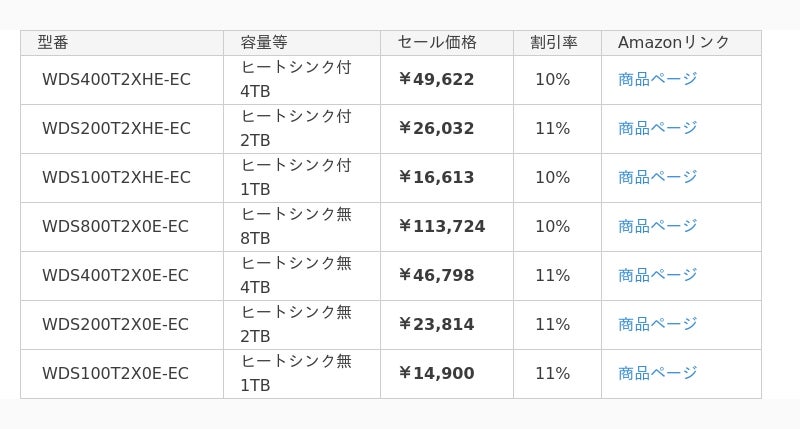Screen dimensions: 800x429
Task: Select the ¥113,724 price cell
Action: pos(447,227)
